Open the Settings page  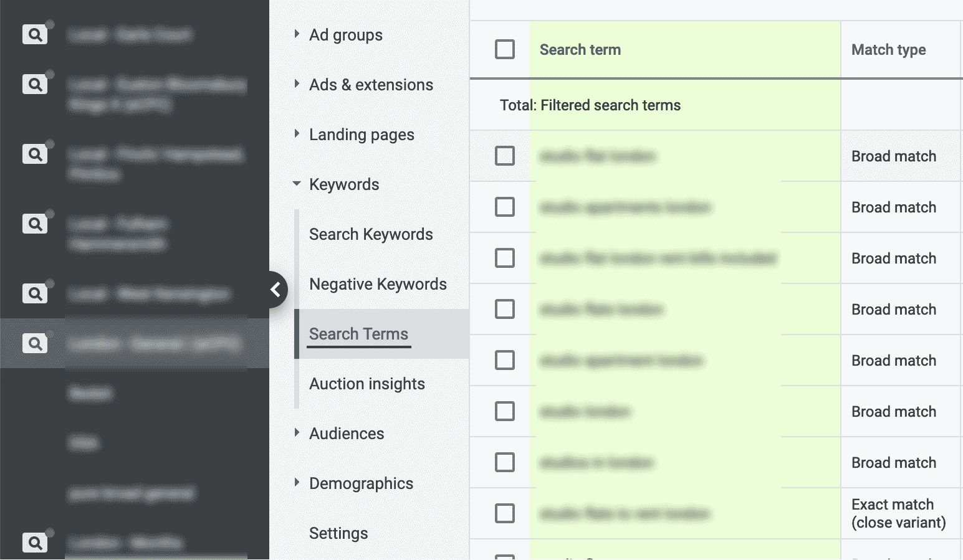(338, 533)
